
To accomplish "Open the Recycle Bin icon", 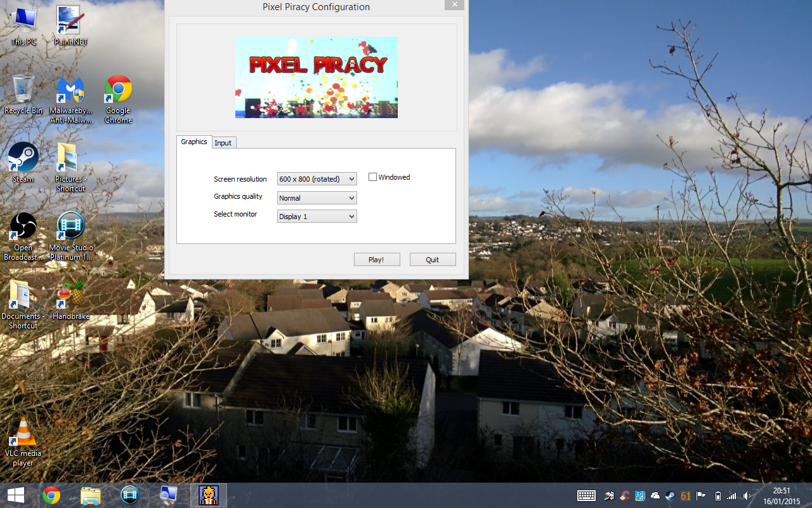I will (x=23, y=95).
